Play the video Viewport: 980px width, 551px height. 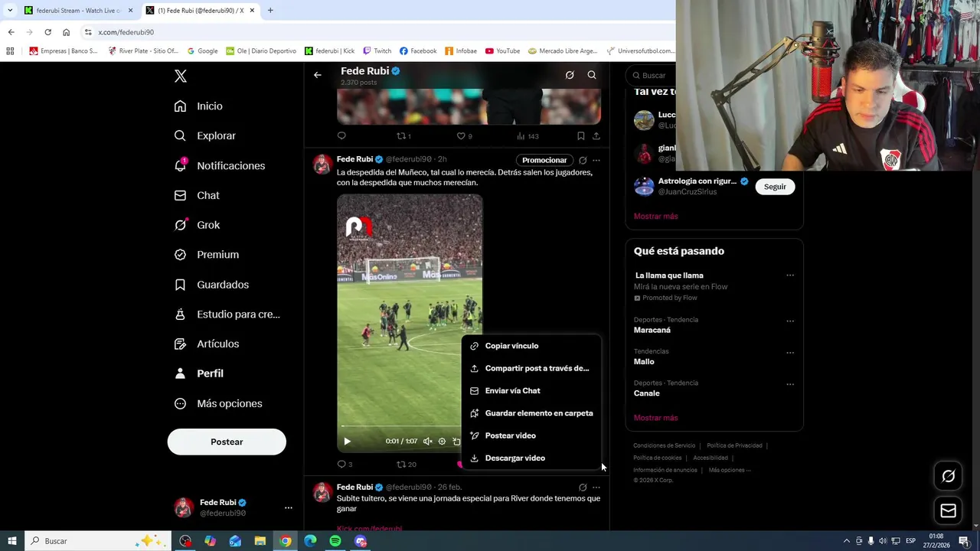tap(347, 442)
